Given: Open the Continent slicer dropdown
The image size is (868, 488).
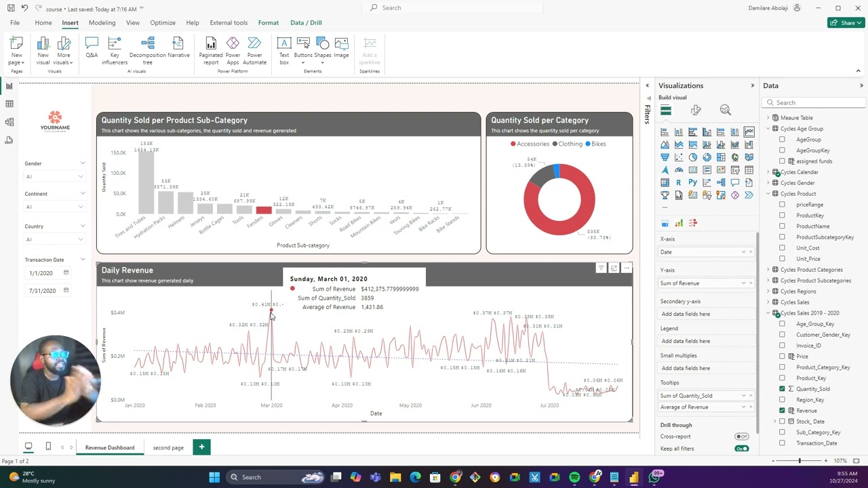Looking at the screenshot, I should click(54, 207).
